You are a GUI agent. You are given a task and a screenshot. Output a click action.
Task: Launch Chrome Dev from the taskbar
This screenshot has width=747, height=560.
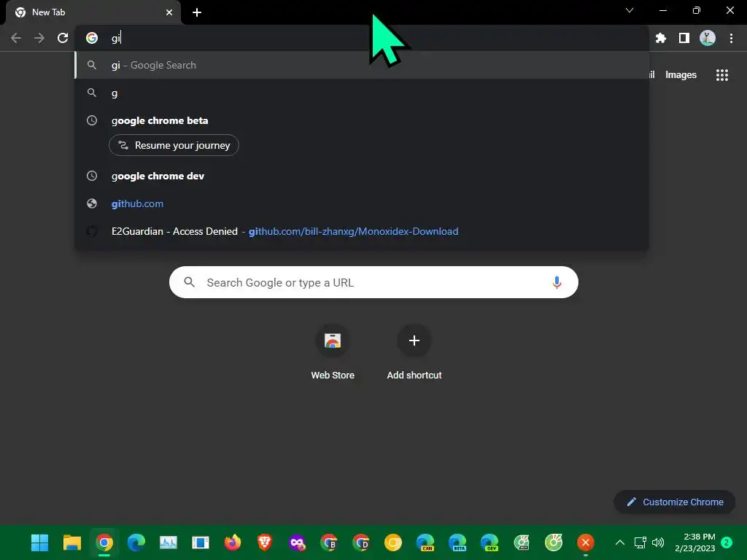pos(361,542)
